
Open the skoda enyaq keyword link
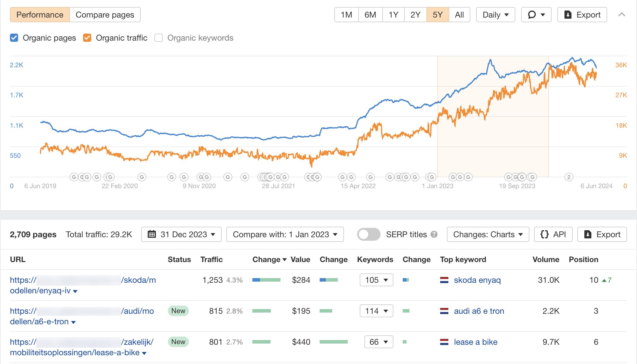click(477, 280)
